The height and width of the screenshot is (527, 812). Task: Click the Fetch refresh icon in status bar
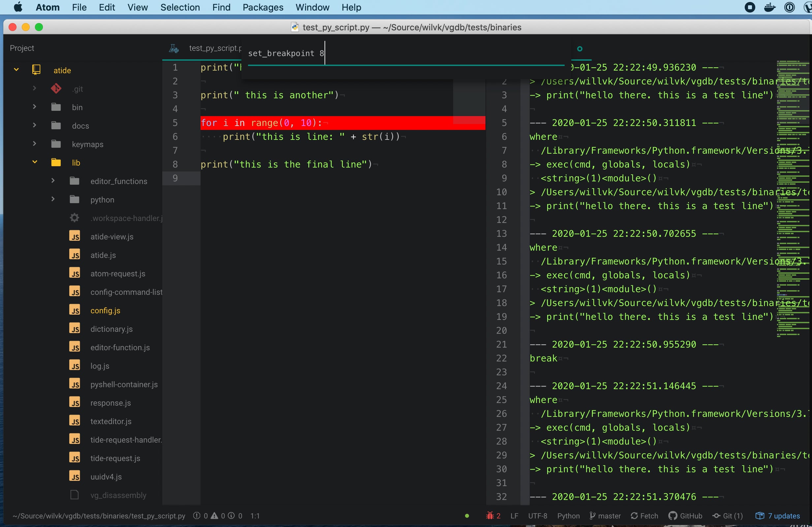point(634,516)
